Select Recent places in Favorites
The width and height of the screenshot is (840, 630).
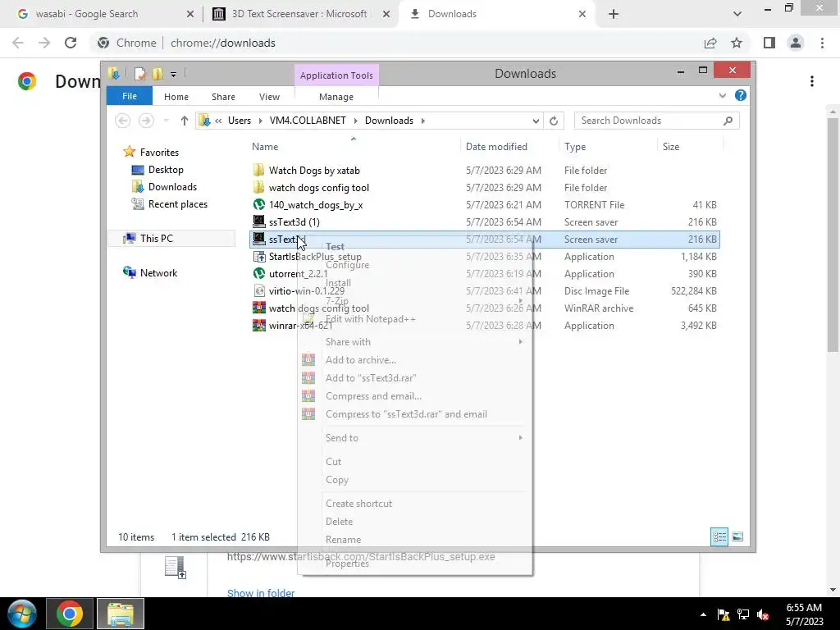(177, 204)
